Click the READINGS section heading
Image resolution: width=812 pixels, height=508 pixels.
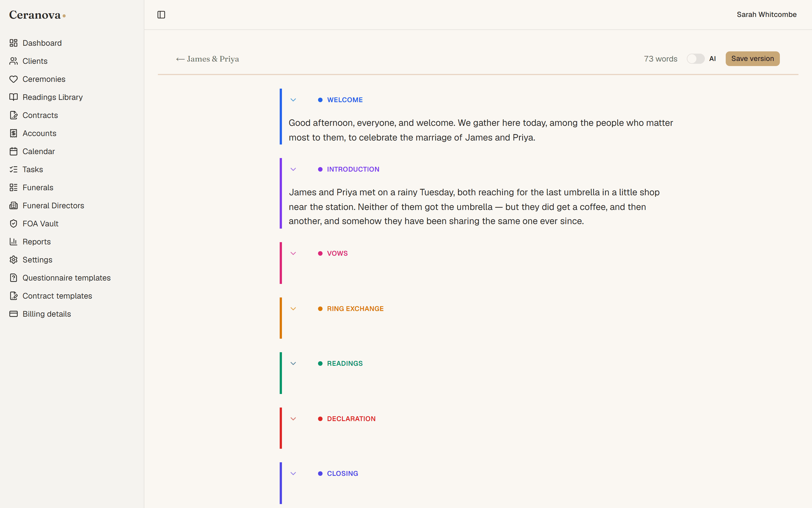pyautogui.click(x=345, y=364)
